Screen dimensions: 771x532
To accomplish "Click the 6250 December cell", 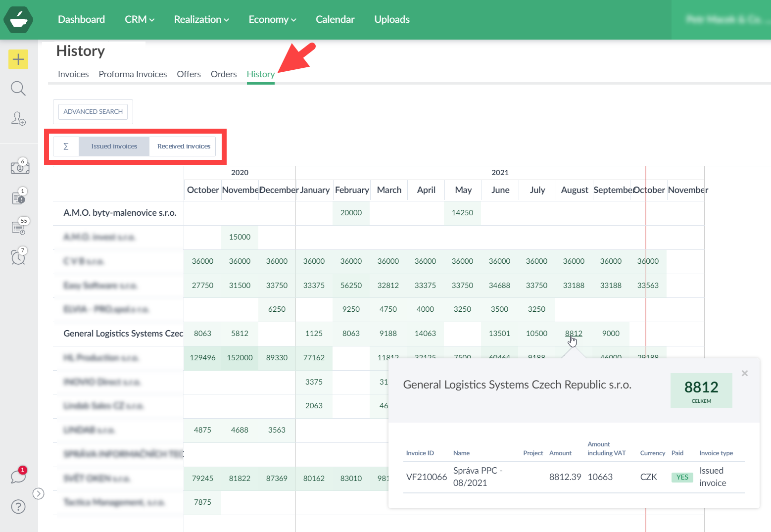I will pos(277,309).
